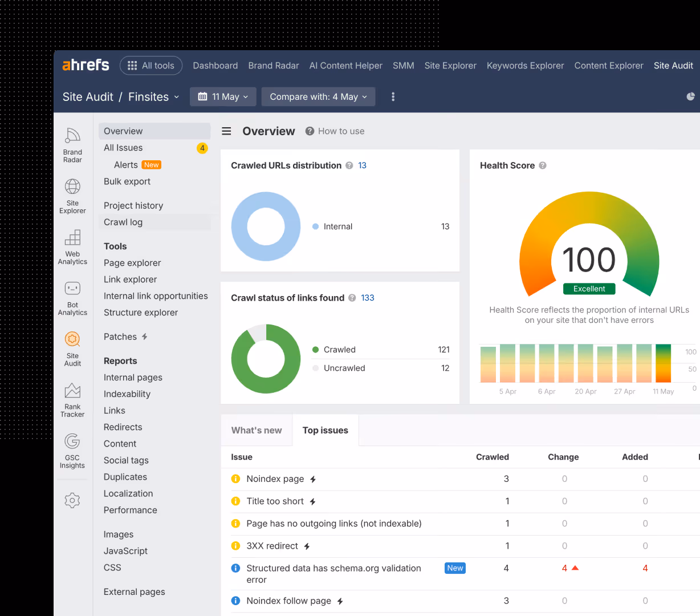Click the pie chart icon in header
Image resolution: width=700 pixels, height=616 pixels.
pos(690,96)
